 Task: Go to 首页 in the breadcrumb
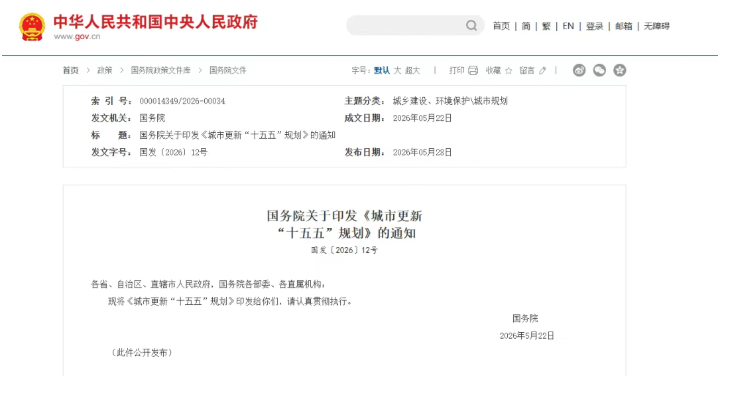(x=71, y=70)
